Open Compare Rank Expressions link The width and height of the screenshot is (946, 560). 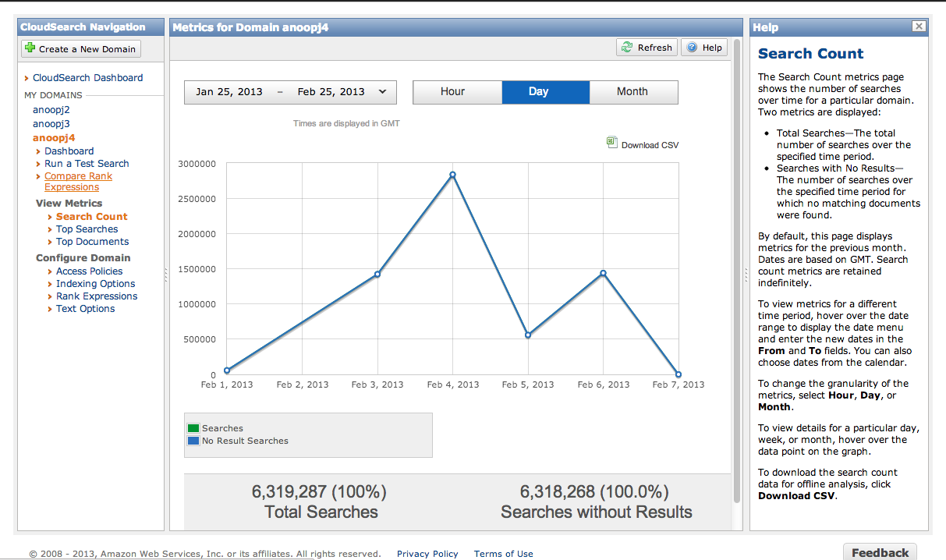coord(78,182)
